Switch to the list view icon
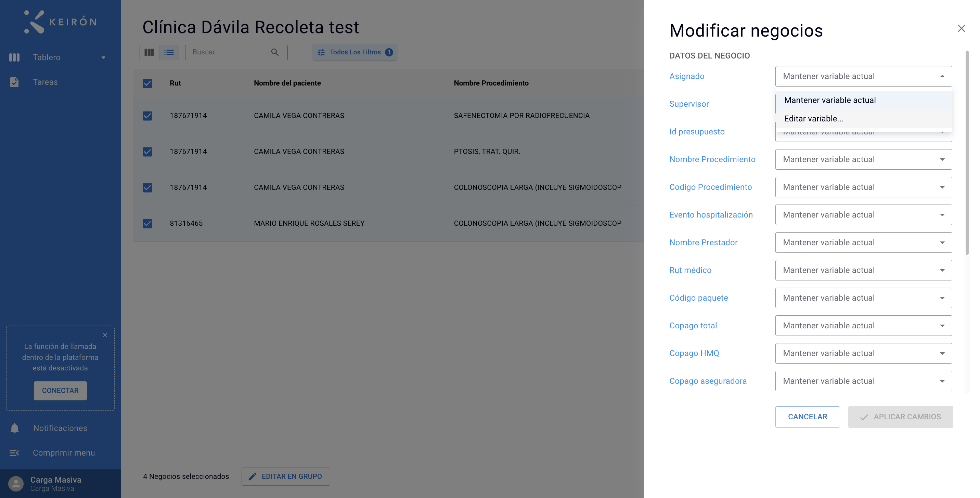 (x=169, y=52)
